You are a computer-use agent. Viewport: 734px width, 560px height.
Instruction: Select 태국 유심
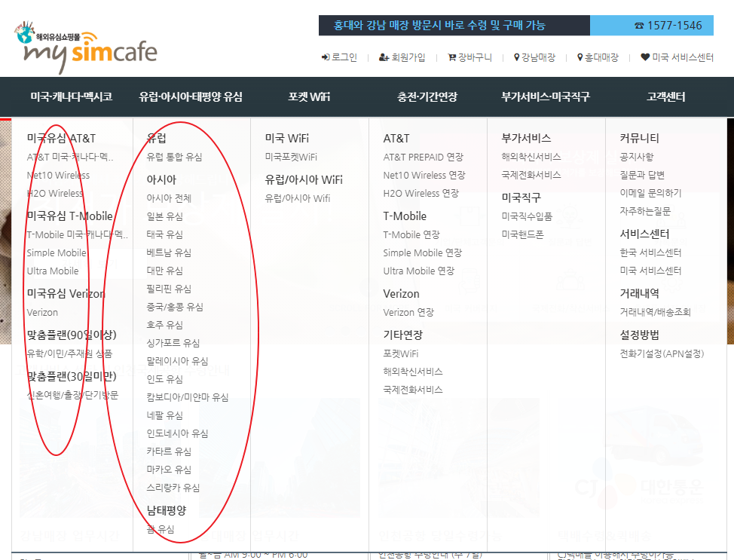click(165, 234)
